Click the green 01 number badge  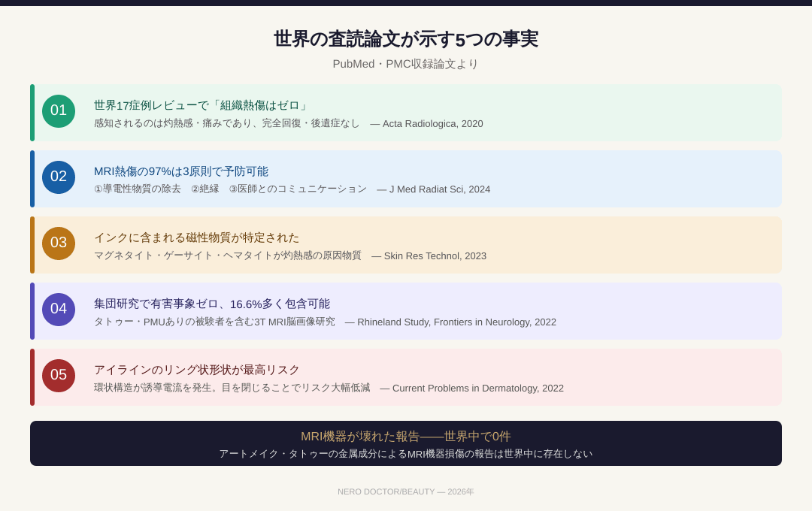(x=59, y=111)
